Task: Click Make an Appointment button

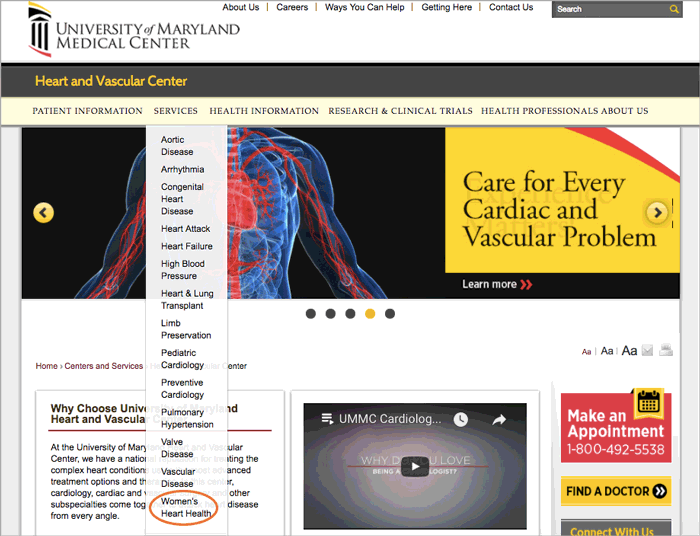Action: coord(616,428)
